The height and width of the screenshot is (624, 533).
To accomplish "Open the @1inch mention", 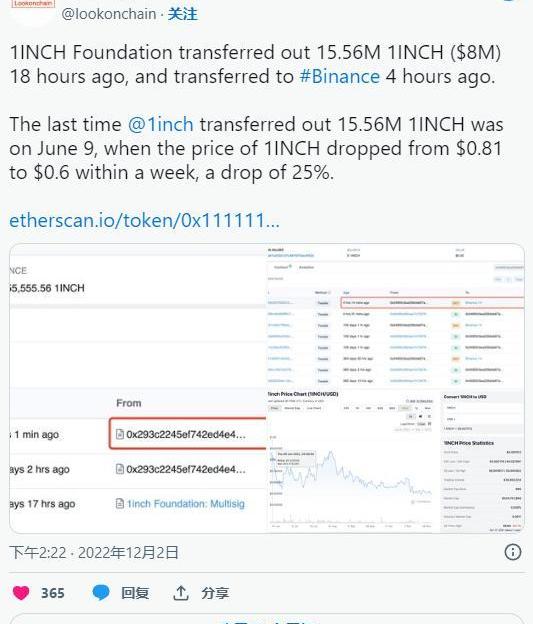I will [161, 124].
